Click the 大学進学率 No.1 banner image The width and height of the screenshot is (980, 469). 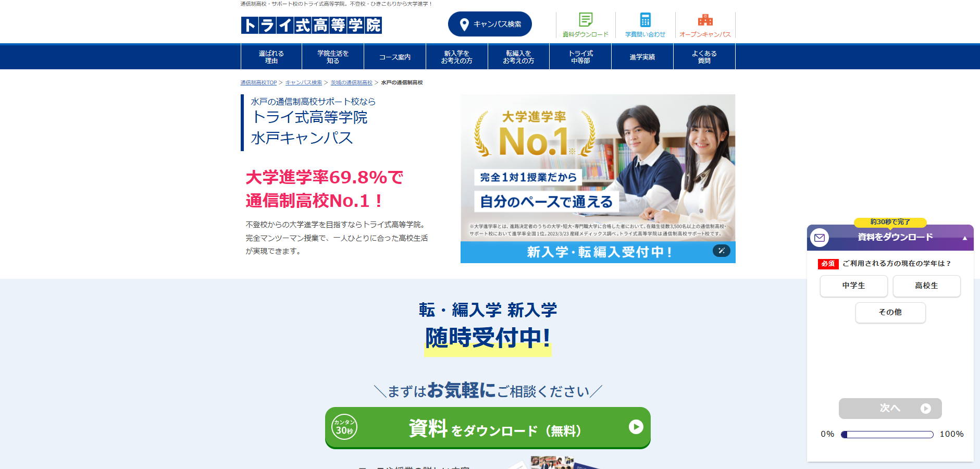(x=598, y=168)
